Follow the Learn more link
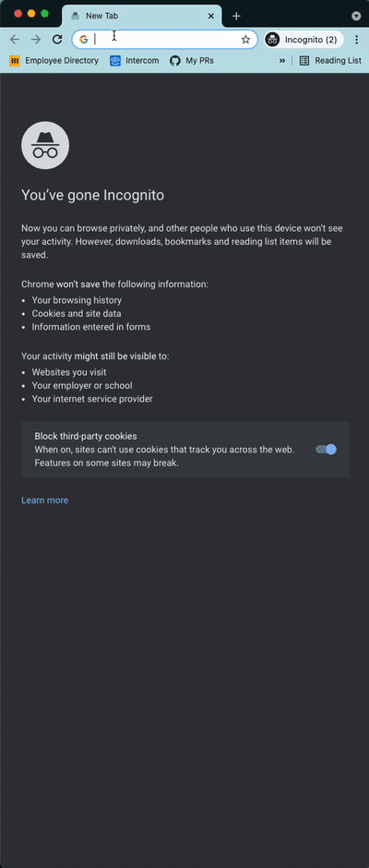The width and height of the screenshot is (369, 868). pyautogui.click(x=45, y=500)
